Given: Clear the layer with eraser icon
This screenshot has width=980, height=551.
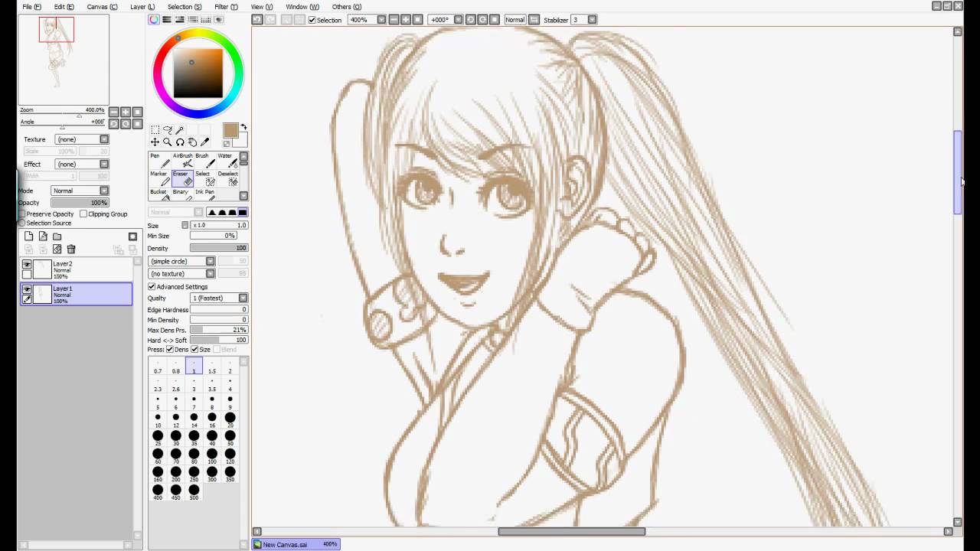Looking at the screenshot, I should (57, 249).
